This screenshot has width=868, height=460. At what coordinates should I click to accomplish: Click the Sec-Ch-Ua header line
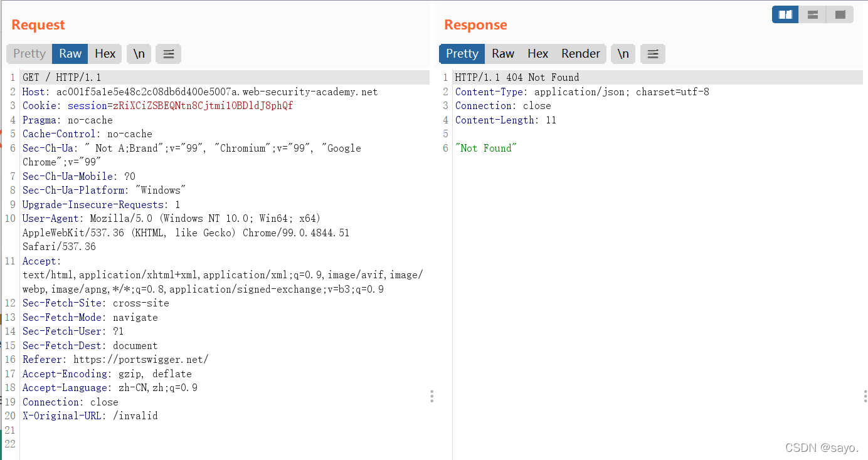(x=192, y=155)
